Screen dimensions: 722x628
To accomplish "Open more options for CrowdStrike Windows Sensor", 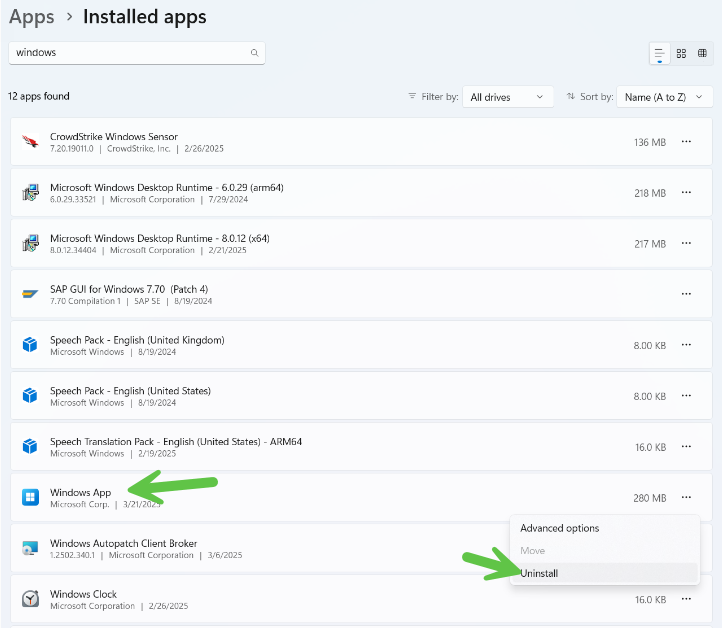I will click(x=686, y=142).
